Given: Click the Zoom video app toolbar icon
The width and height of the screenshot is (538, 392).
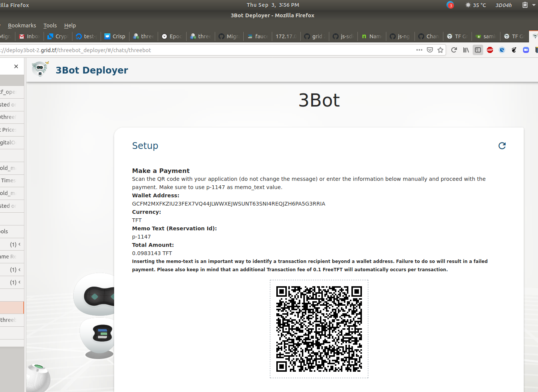Looking at the screenshot, I should pyautogui.click(x=526, y=50).
